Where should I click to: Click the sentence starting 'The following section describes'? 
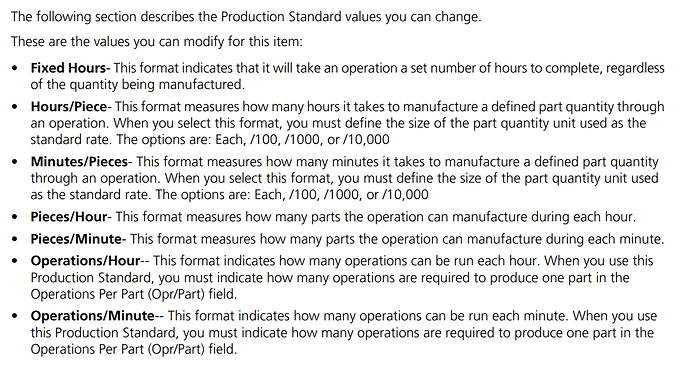tap(246, 17)
